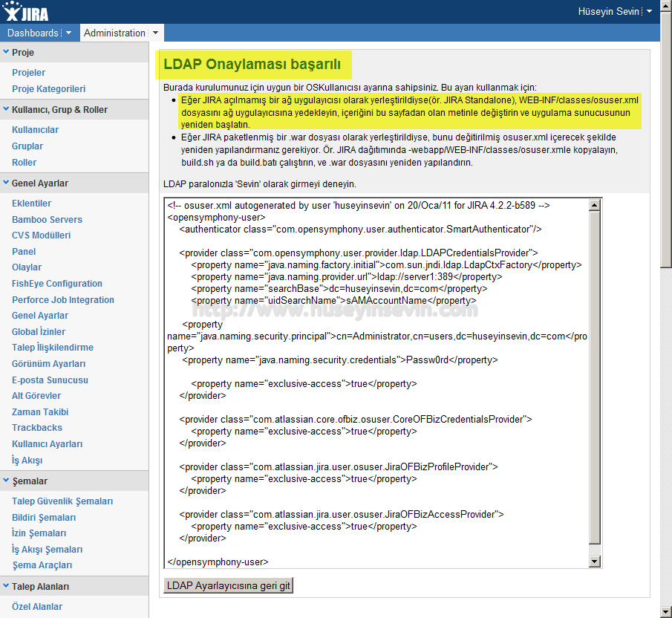Click the text area scroll up arrow
Viewport: 672px width, 618px height.
[x=595, y=205]
